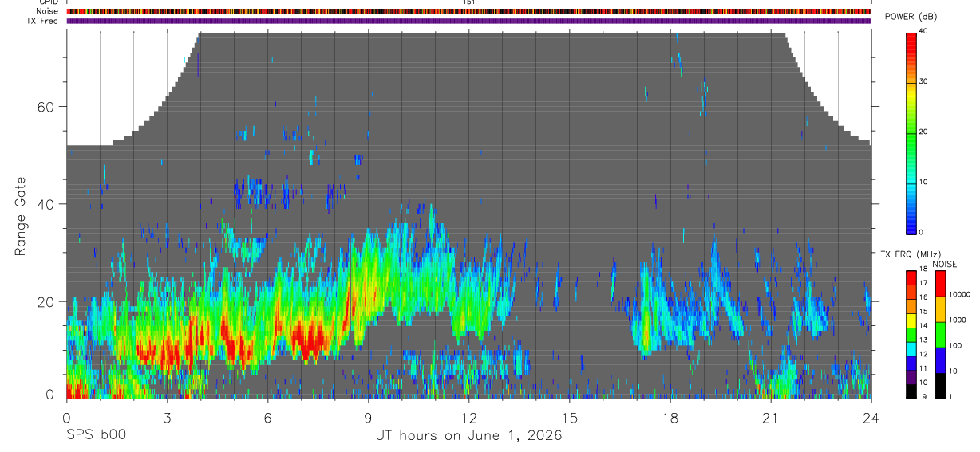Click the 12 tick on UT hours axis
Screen dimensions: 980x452
click(468, 418)
